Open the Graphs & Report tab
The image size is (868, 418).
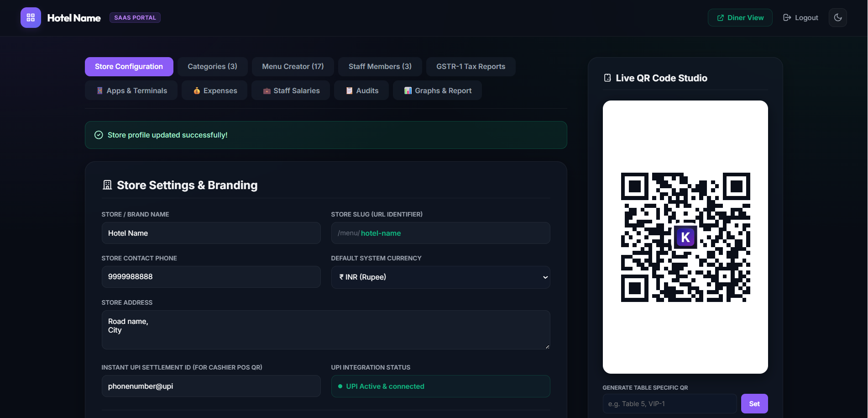coord(437,90)
